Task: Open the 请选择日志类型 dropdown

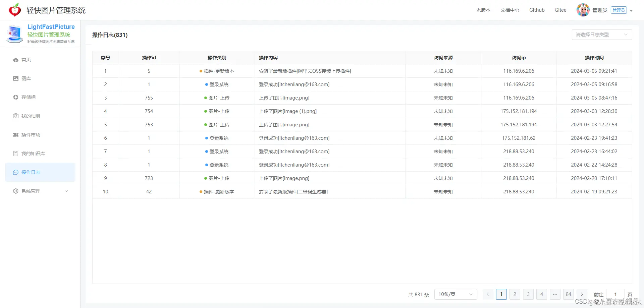Action: [602, 35]
